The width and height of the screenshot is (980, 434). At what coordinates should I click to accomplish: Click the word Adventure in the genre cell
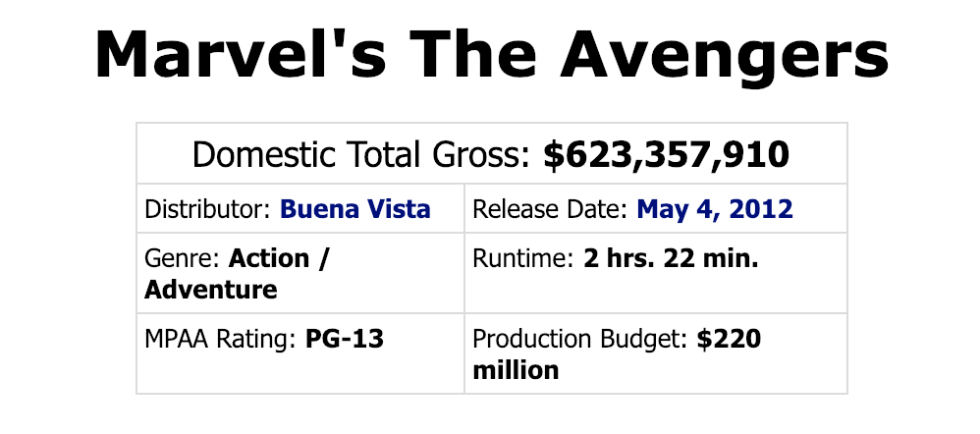tap(210, 290)
